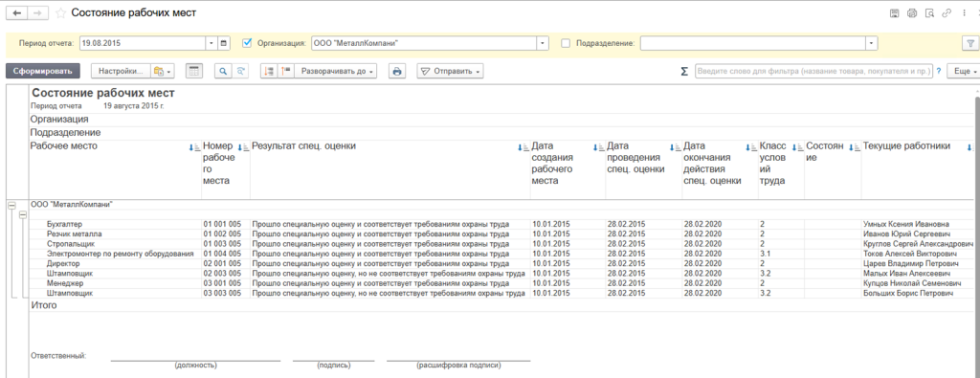Go back with the left arrow

tap(17, 12)
